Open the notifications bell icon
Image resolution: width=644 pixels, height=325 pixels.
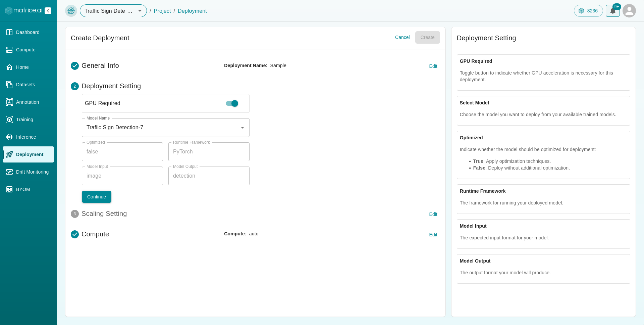click(x=612, y=11)
